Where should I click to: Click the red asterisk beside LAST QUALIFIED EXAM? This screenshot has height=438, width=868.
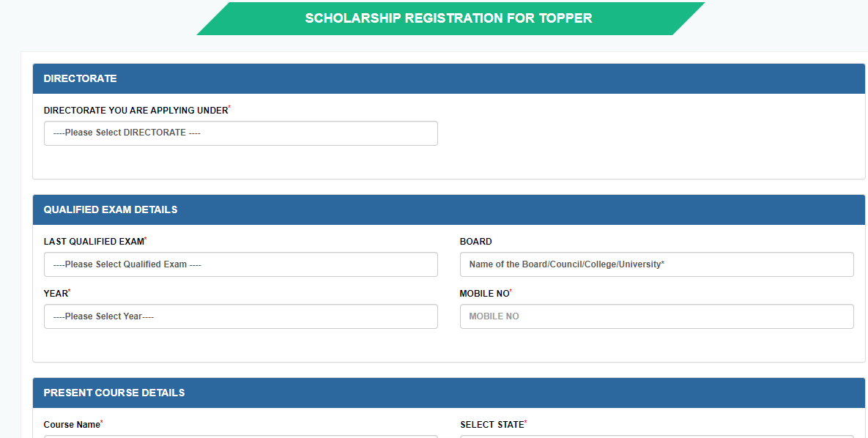tap(146, 238)
